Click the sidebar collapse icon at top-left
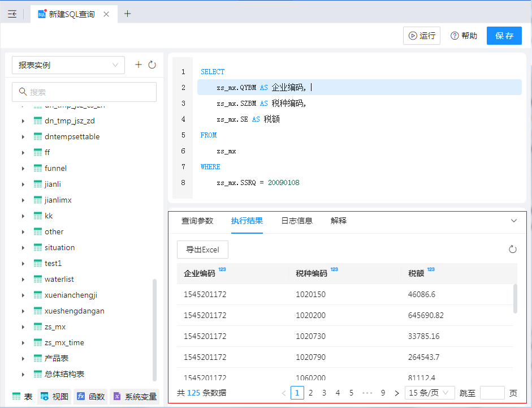The height and width of the screenshot is (408, 532). 12,14
